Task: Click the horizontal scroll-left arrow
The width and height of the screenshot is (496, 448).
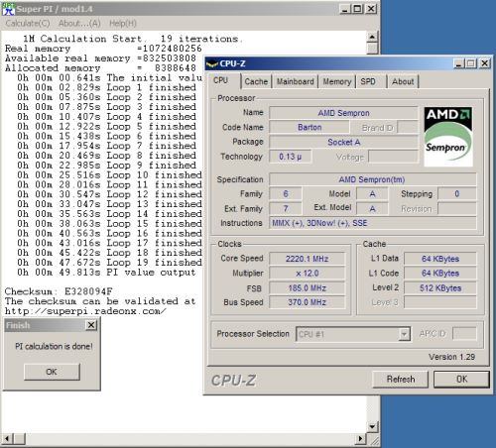Action: coord(8,439)
